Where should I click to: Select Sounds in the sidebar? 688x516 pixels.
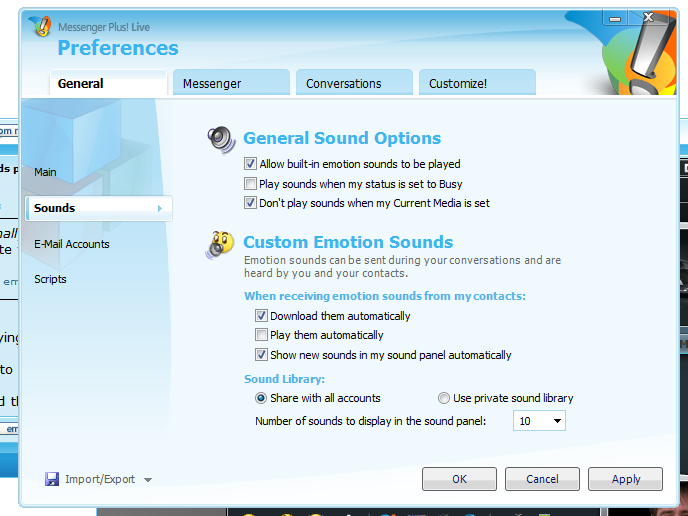tap(98, 208)
